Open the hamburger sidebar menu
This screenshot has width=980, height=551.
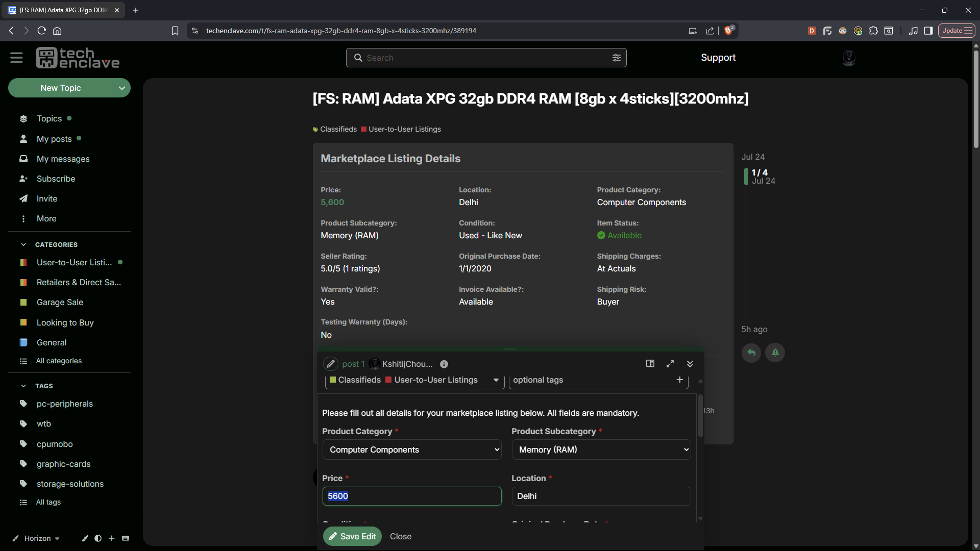pos(16,58)
